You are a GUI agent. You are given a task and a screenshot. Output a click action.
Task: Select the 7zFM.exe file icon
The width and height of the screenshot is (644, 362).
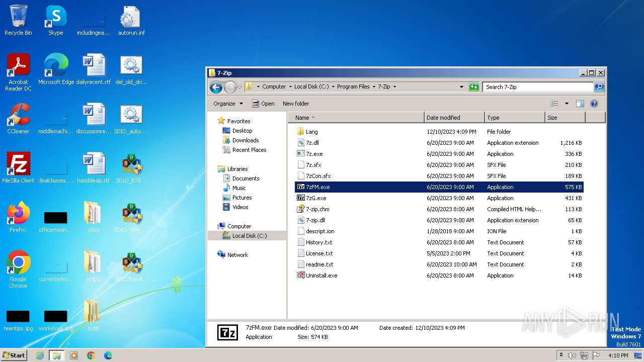[301, 187]
